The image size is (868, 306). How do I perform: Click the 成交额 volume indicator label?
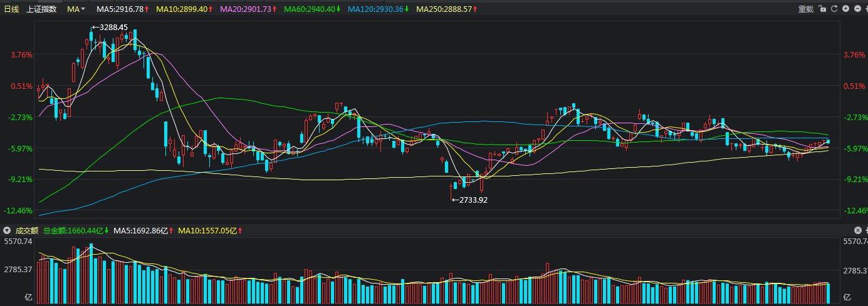(26, 230)
